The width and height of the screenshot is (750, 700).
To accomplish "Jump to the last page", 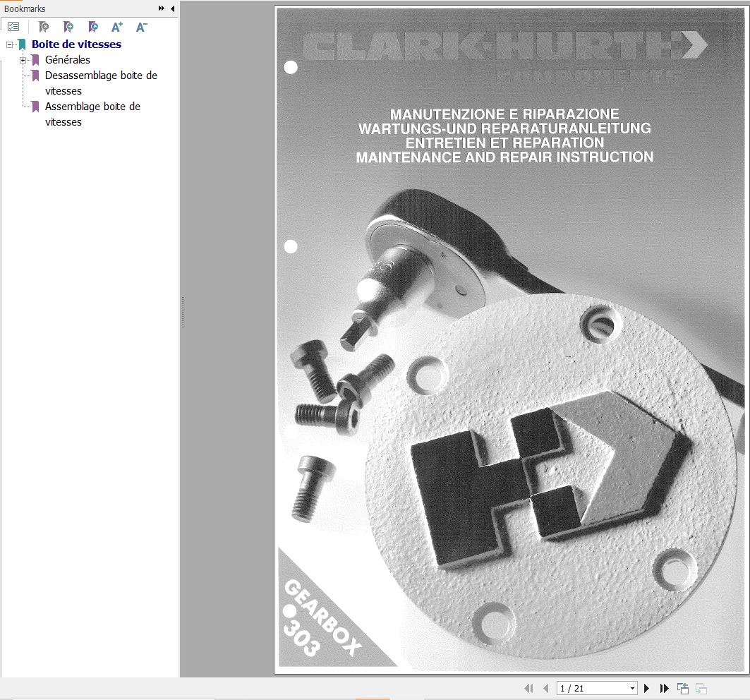I will [664, 688].
